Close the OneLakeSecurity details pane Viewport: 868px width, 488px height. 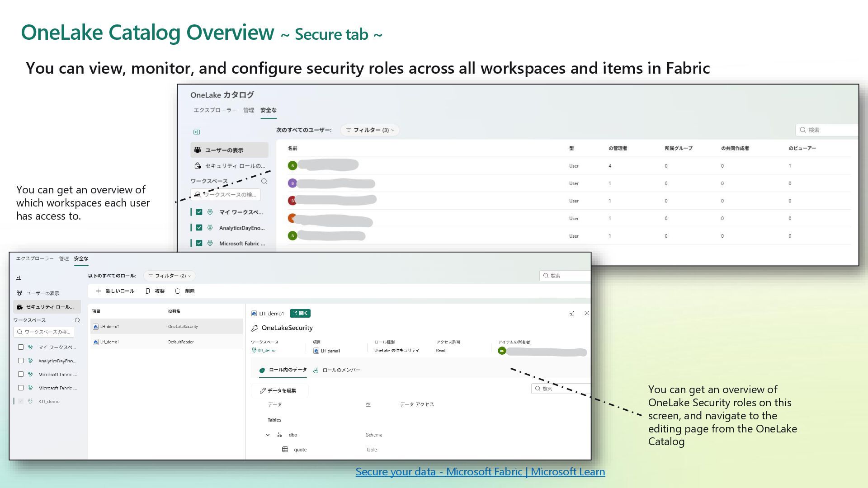coord(586,313)
